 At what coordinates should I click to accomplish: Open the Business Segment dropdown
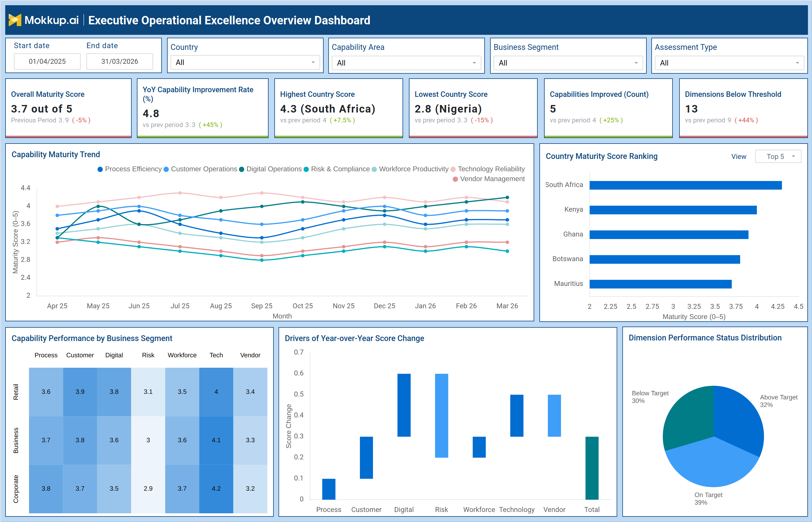pos(568,63)
